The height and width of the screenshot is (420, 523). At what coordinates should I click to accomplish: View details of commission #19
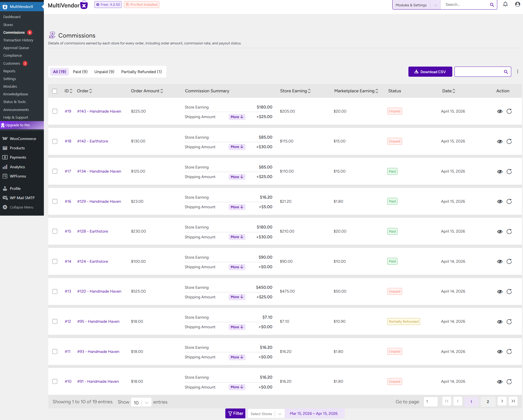[x=499, y=111]
